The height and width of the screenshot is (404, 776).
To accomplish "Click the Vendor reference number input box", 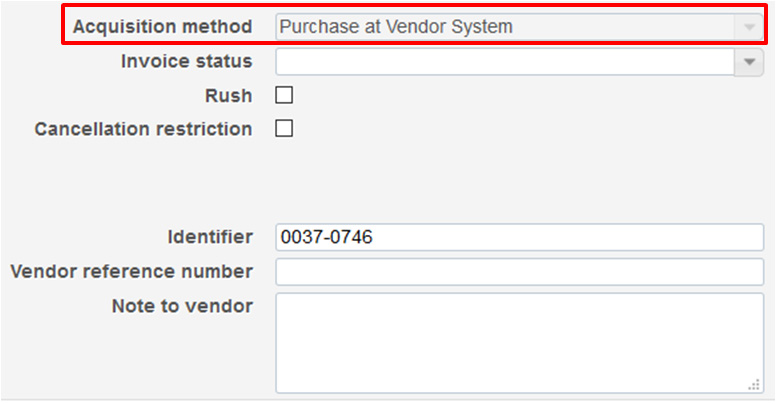I will [519, 272].
